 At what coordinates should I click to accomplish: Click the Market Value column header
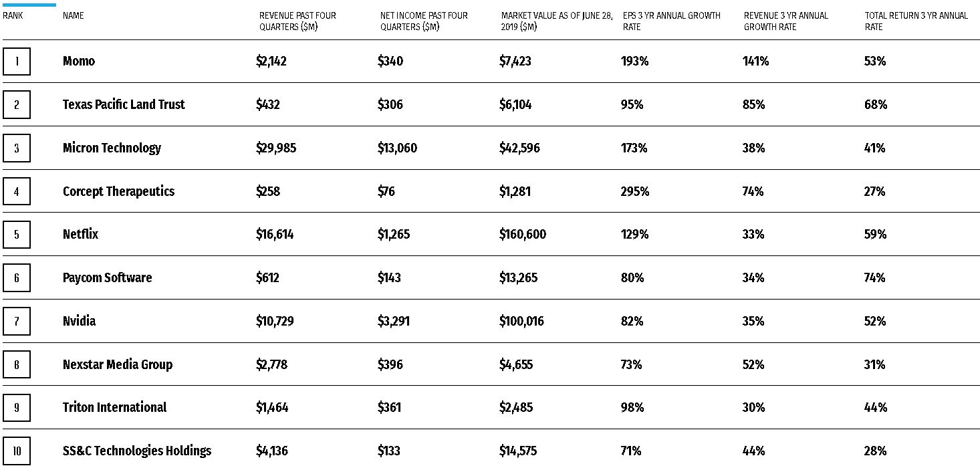(556, 21)
